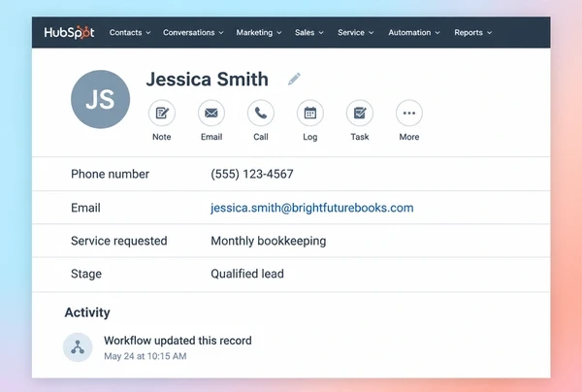Open the Service menu
This screenshot has width=582, height=392.
[355, 33]
